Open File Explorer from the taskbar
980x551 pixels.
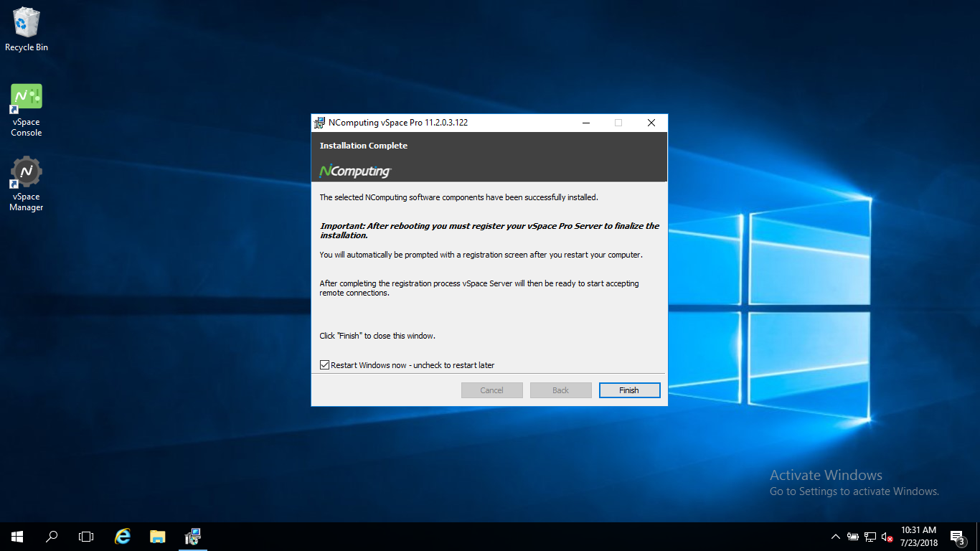(158, 537)
